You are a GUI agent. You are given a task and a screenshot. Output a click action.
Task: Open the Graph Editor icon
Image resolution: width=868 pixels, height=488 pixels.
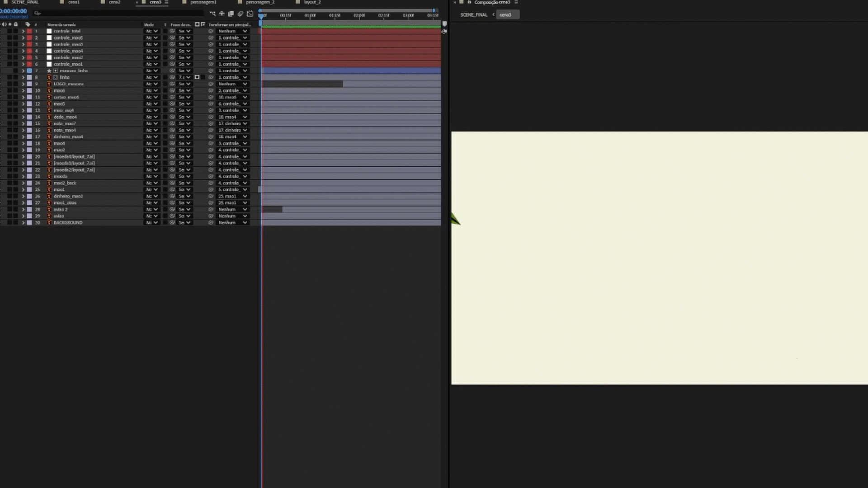pos(250,14)
